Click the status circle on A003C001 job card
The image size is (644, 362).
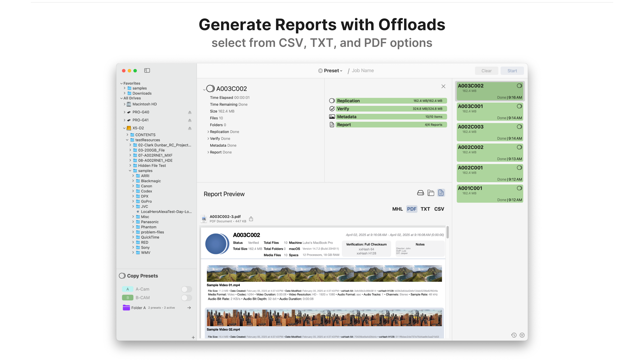click(x=519, y=106)
